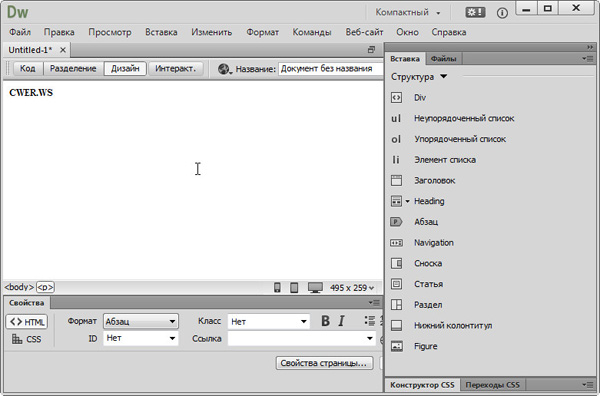Click Свойства страницы button
Image resolution: width=600 pixels, height=396 pixels.
(x=324, y=363)
